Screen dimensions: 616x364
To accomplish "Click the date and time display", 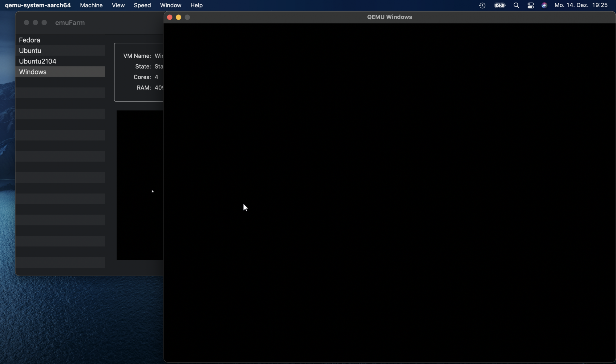I will [581, 5].
